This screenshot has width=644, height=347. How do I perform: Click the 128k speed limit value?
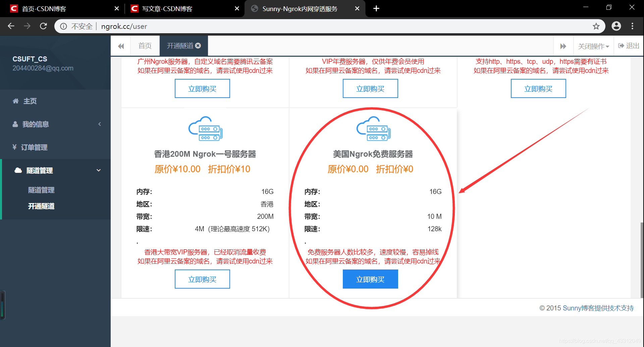(x=434, y=229)
